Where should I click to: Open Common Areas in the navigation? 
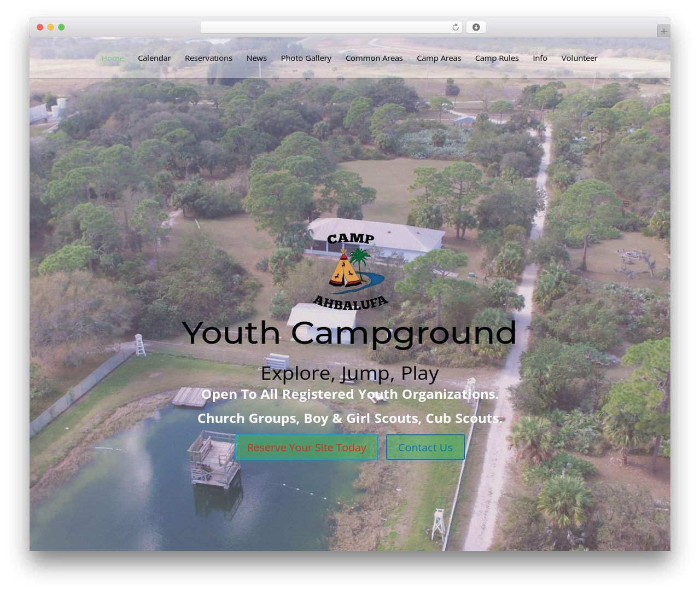(374, 58)
